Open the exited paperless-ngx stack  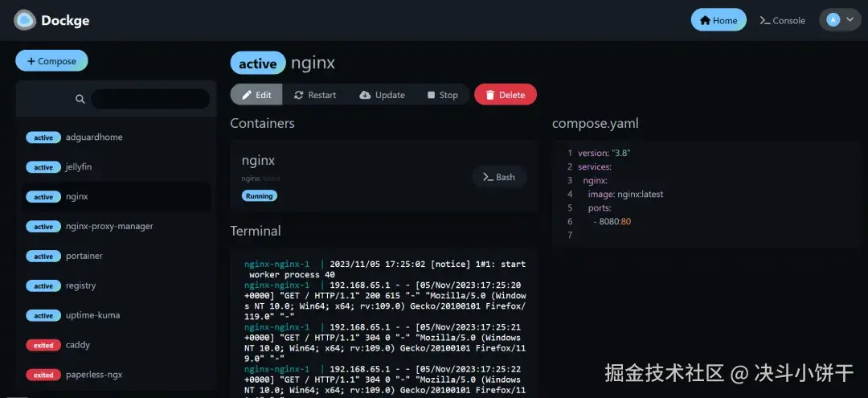[117, 375]
